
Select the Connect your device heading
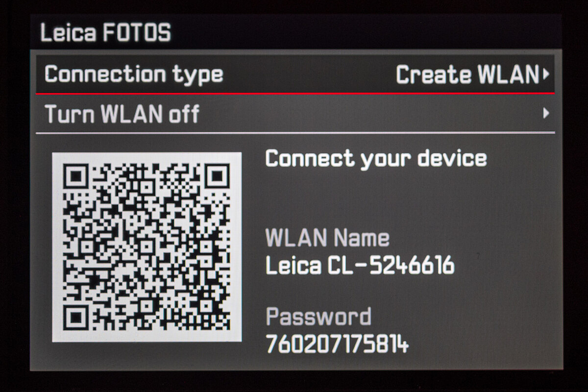click(376, 159)
